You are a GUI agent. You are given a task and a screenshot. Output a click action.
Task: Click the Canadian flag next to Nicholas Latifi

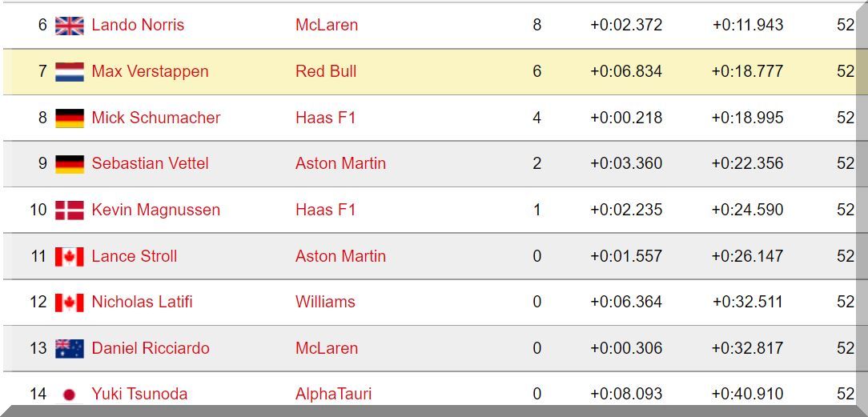70,303
